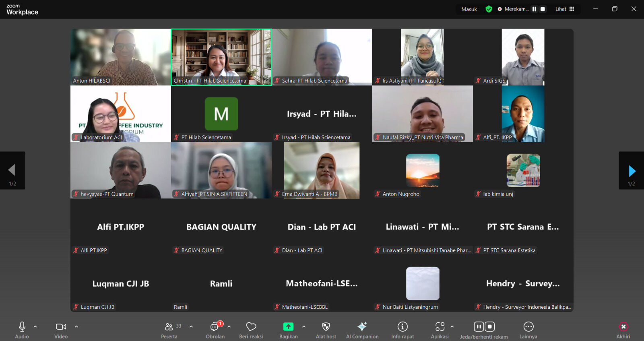Expand the Obrolan options arrow
The image size is (644, 341).
(229, 327)
